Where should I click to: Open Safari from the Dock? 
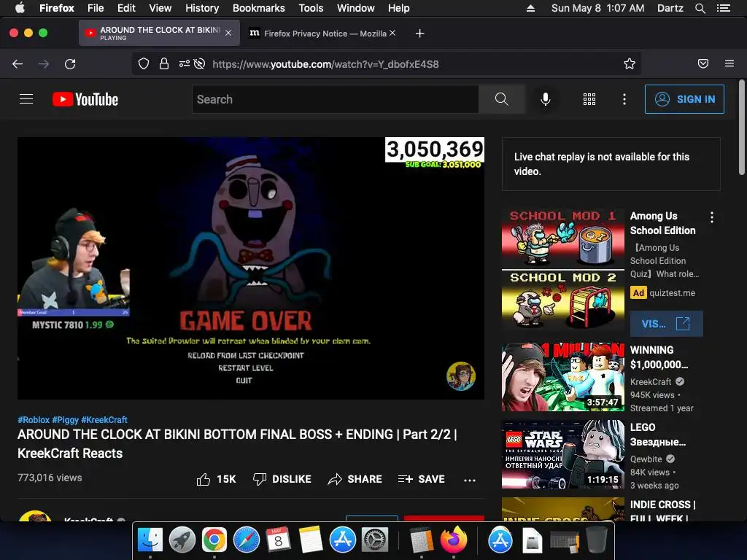click(247, 540)
